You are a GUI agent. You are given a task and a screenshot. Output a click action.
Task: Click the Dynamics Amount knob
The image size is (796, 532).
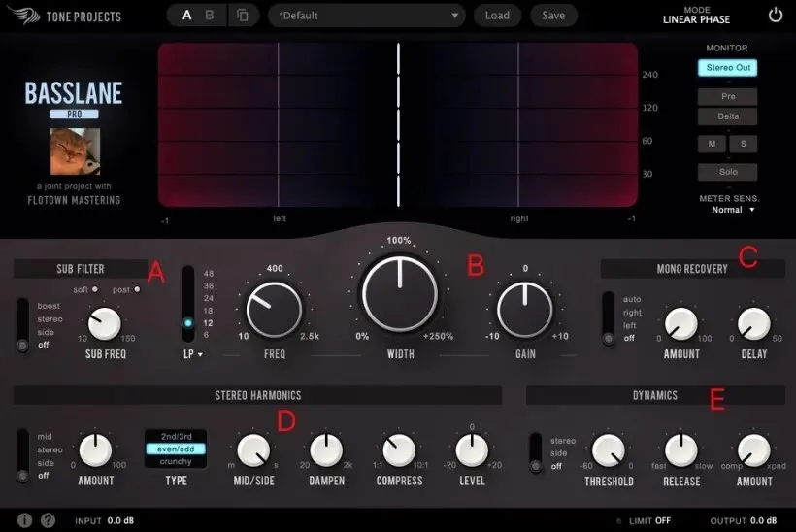pos(754,450)
